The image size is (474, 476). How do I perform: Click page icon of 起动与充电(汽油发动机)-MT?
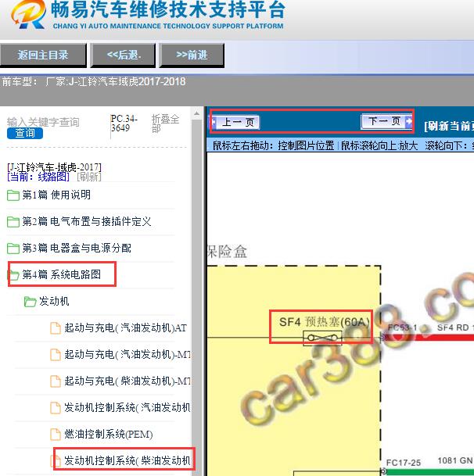tap(56, 355)
